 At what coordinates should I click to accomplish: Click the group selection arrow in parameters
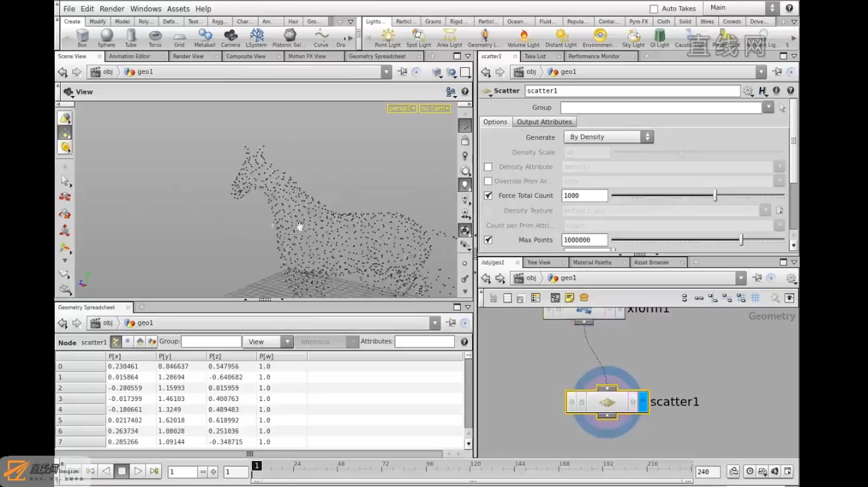pyautogui.click(x=782, y=107)
